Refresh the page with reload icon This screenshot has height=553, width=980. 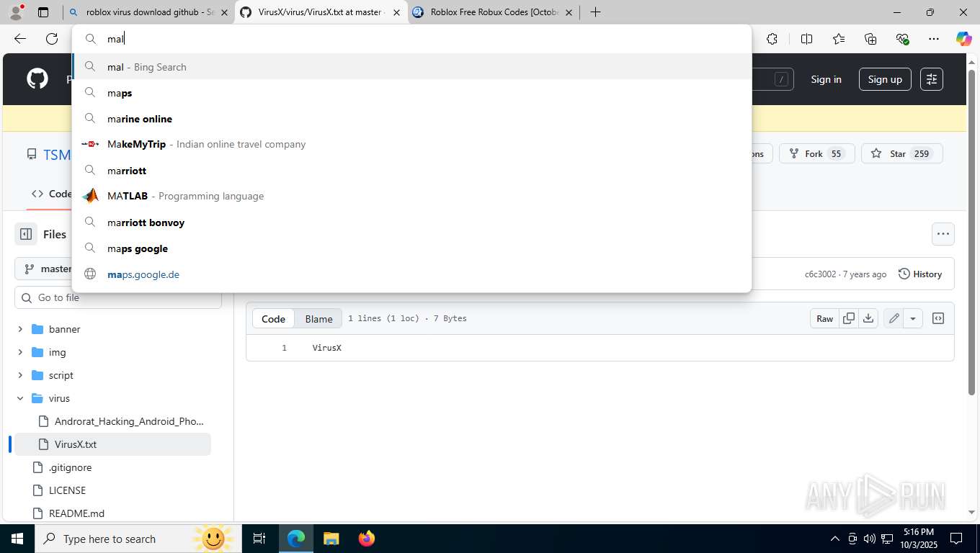point(52,39)
